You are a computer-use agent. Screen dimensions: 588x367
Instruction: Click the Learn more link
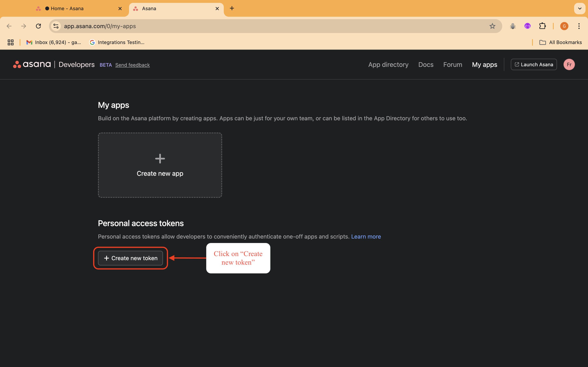366,237
